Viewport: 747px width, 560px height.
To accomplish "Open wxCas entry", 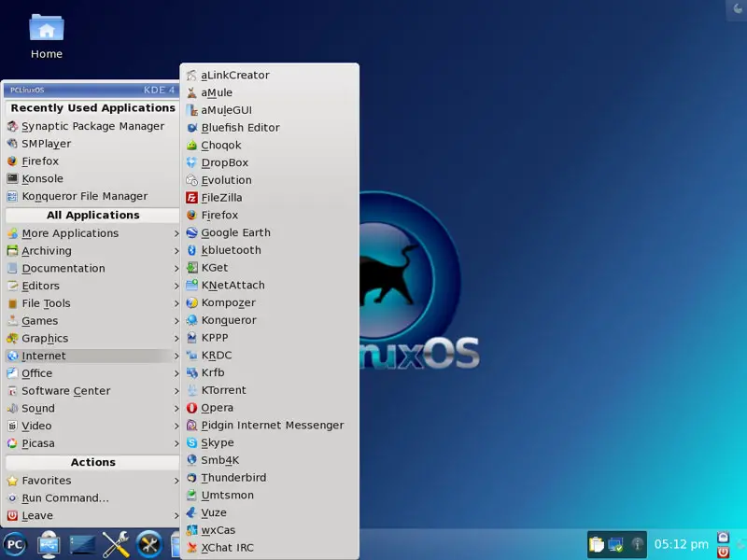I will click(270, 530).
